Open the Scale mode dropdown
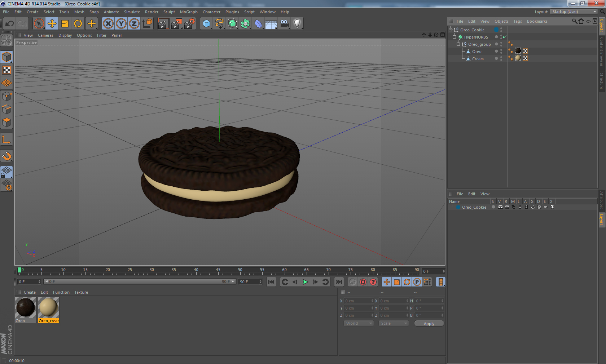This screenshot has height=364, width=606. 394,323
